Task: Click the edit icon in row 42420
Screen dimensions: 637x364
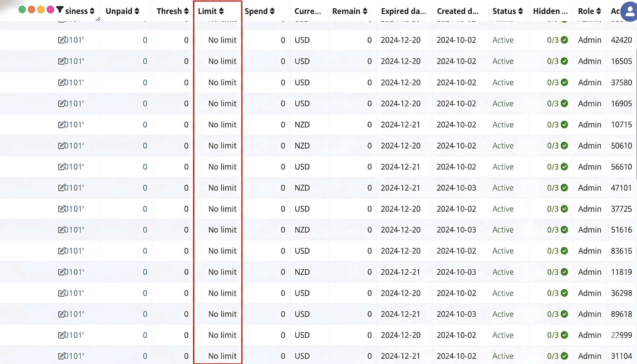Action: coord(61,40)
